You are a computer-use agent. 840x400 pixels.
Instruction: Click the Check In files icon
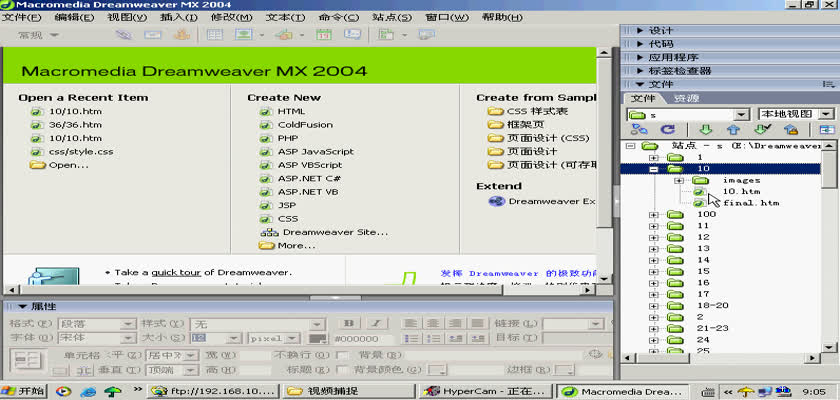coord(791,129)
